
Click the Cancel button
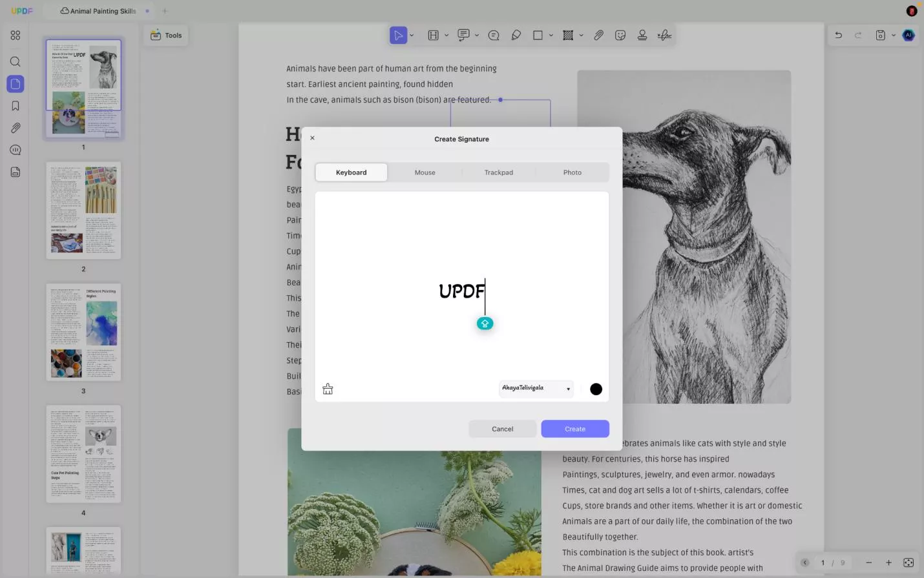(503, 429)
